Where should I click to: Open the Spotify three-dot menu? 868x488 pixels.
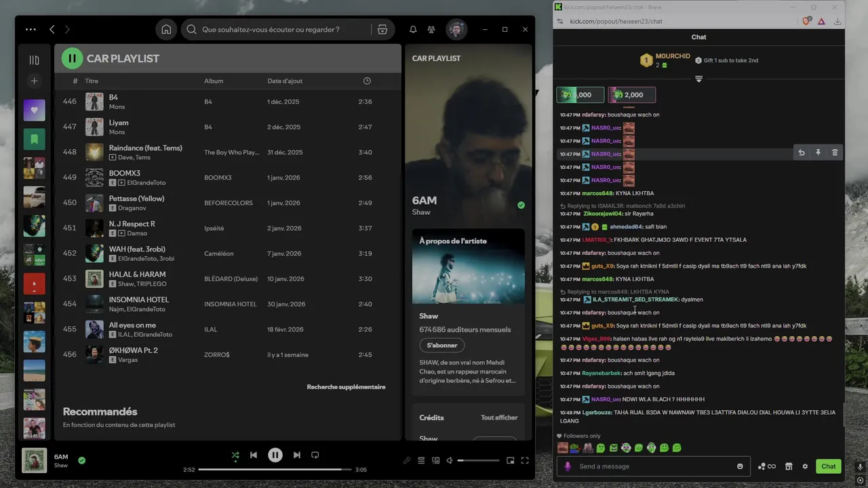[31, 29]
